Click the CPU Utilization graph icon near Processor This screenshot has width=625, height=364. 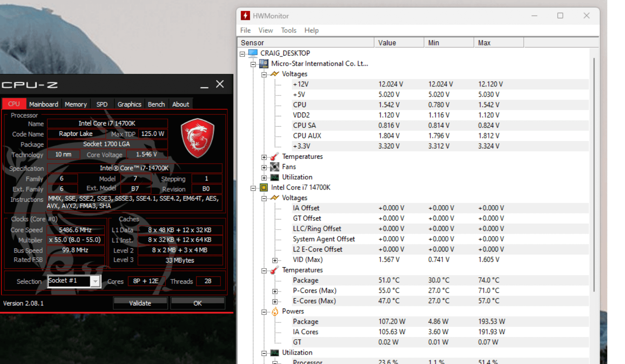pos(274,353)
